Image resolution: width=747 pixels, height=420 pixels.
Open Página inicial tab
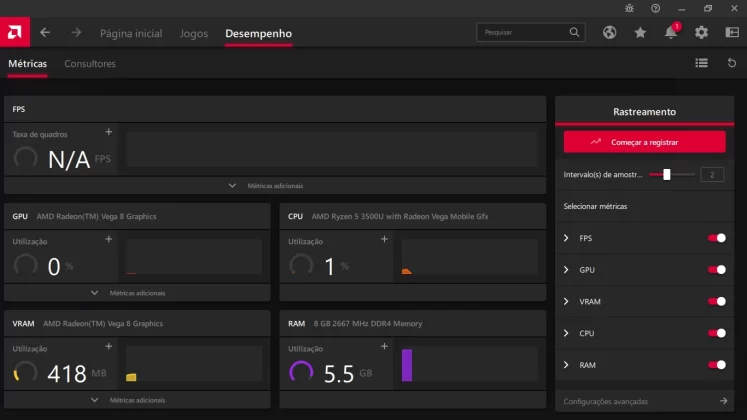pos(131,33)
